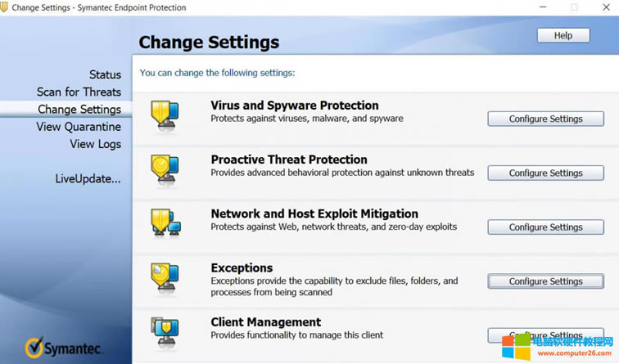The height and width of the screenshot is (364, 619).
Task: Click the Network and Host Exploit Mitigation icon
Action: (x=165, y=222)
